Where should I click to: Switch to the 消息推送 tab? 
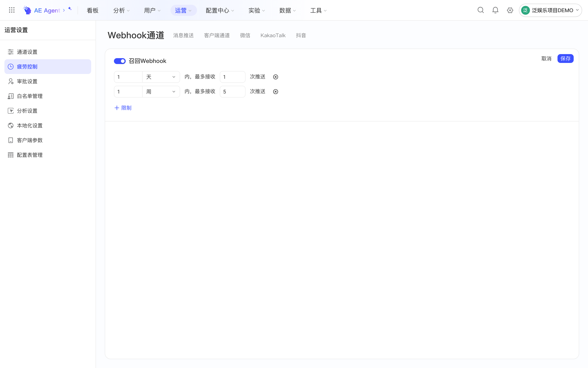coord(183,36)
